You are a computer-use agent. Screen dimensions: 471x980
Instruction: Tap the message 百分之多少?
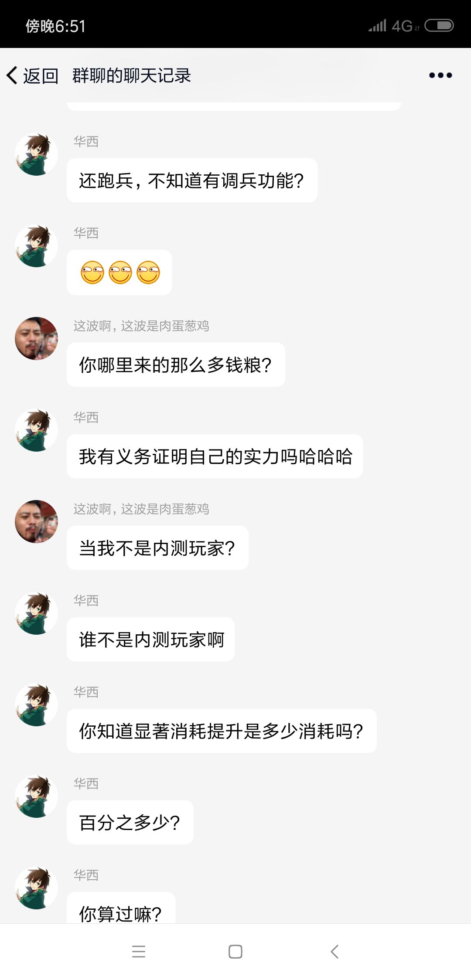[x=130, y=823]
